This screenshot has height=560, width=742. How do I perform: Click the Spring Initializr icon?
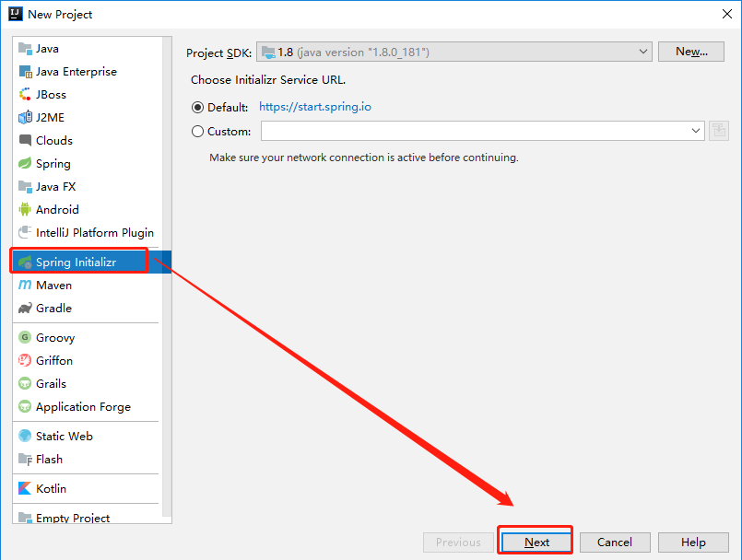(25, 262)
